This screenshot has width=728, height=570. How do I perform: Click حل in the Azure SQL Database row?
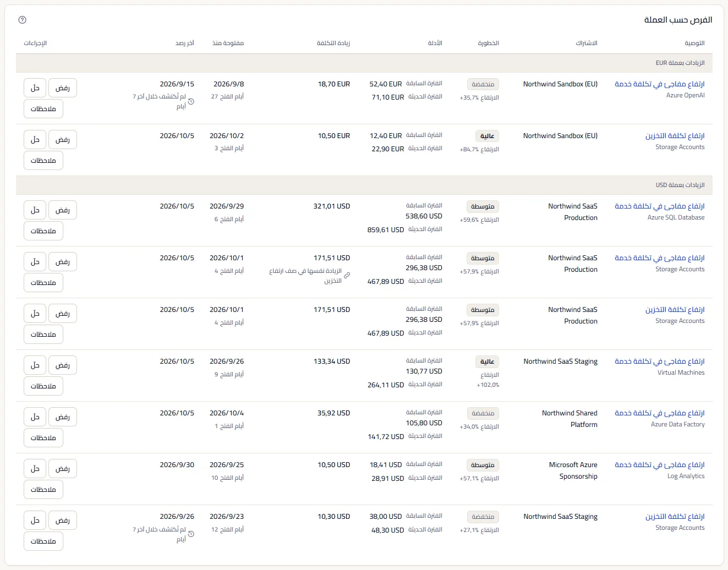(35, 210)
